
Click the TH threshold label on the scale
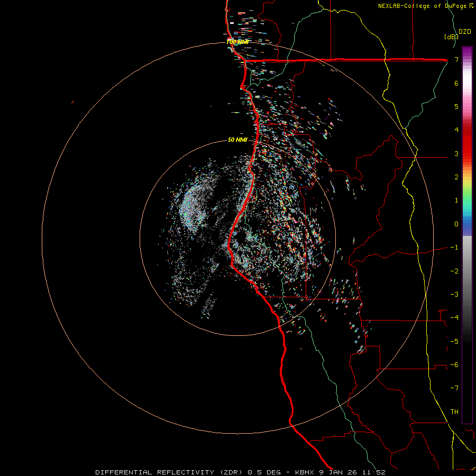(454, 411)
